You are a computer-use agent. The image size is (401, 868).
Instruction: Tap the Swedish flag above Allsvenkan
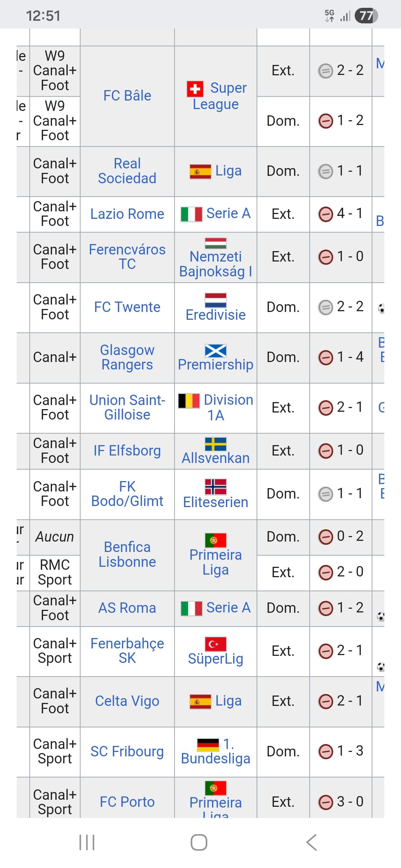[x=215, y=444]
